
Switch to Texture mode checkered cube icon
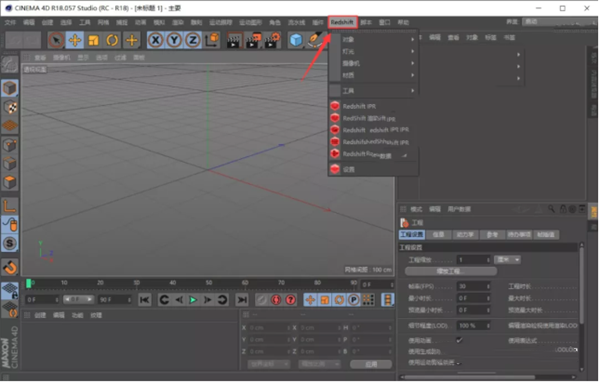coord(10,107)
